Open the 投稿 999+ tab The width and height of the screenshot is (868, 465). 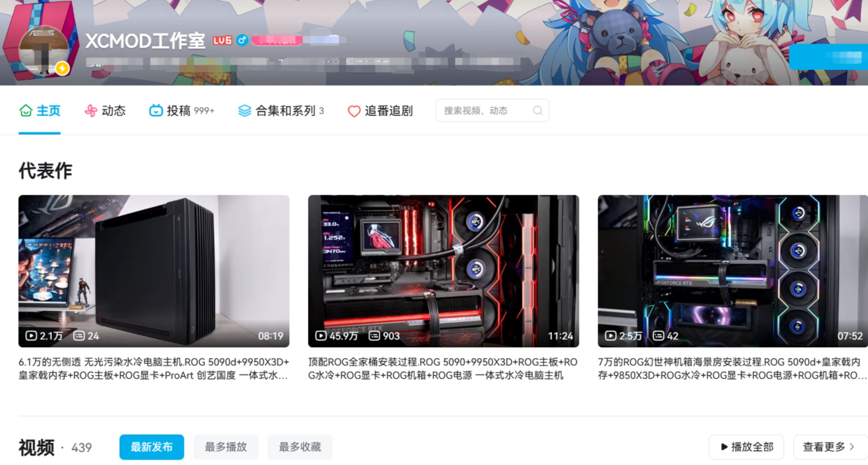tap(182, 111)
